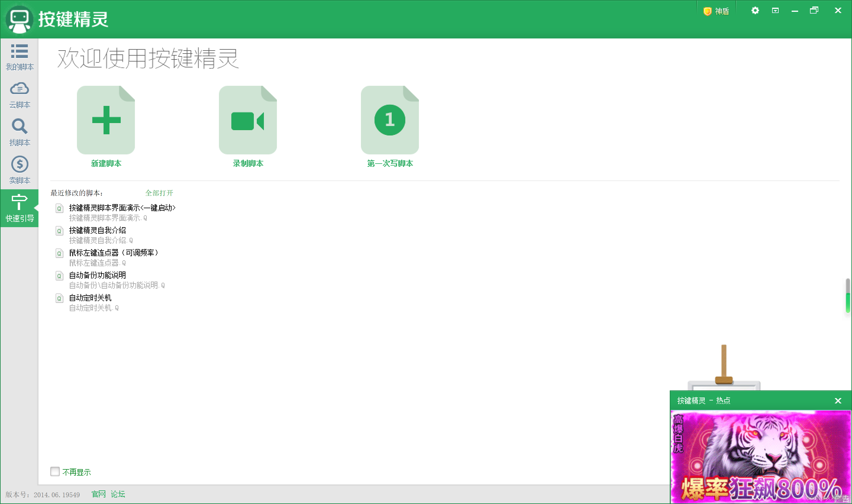Open the 自动定时关机 script entry

click(x=90, y=298)
